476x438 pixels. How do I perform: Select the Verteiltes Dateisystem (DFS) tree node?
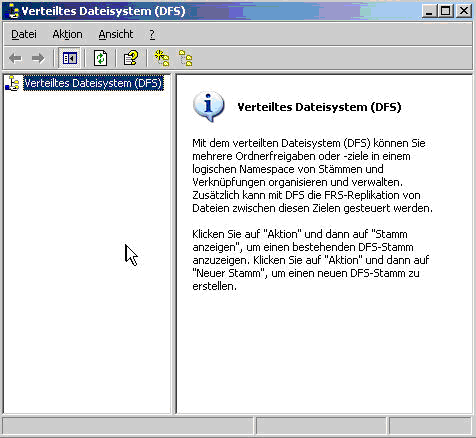pos(93,83)
